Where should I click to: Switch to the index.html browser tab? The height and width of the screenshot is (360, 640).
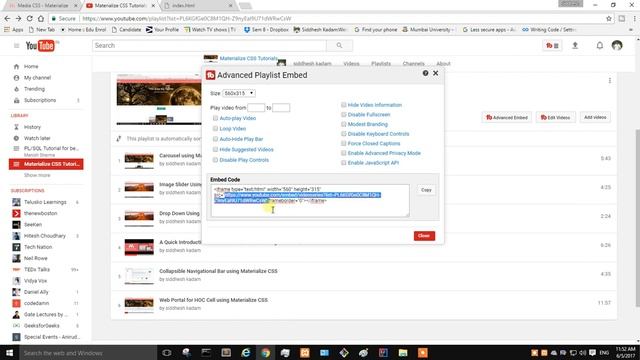click(198, 6)
